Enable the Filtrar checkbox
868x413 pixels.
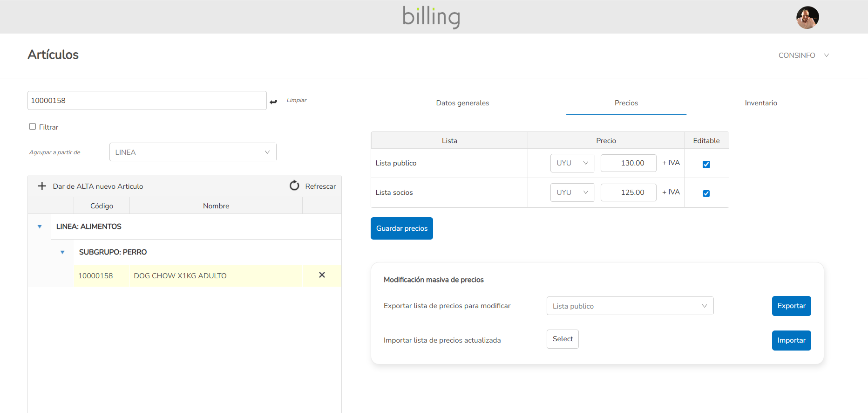(x=33, y=127)
